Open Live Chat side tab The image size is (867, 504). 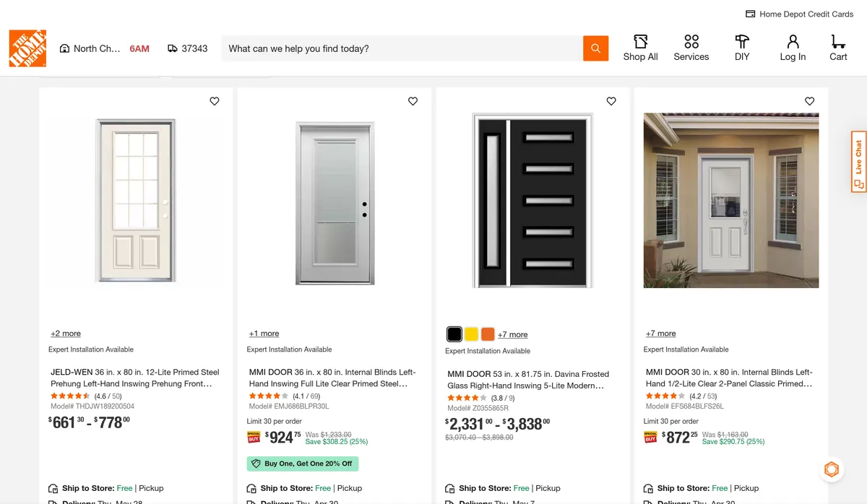tap(858, 161)
